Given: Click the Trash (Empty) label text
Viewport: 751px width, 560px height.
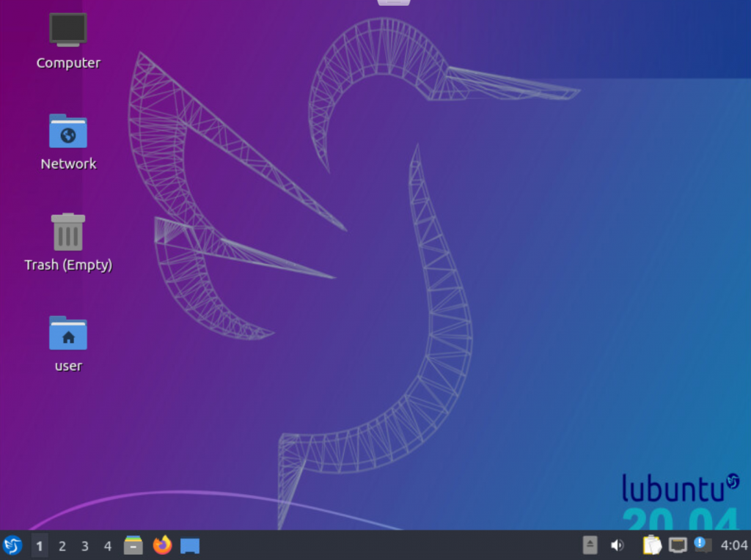Looking at the screenshot, I should point(68,265).
